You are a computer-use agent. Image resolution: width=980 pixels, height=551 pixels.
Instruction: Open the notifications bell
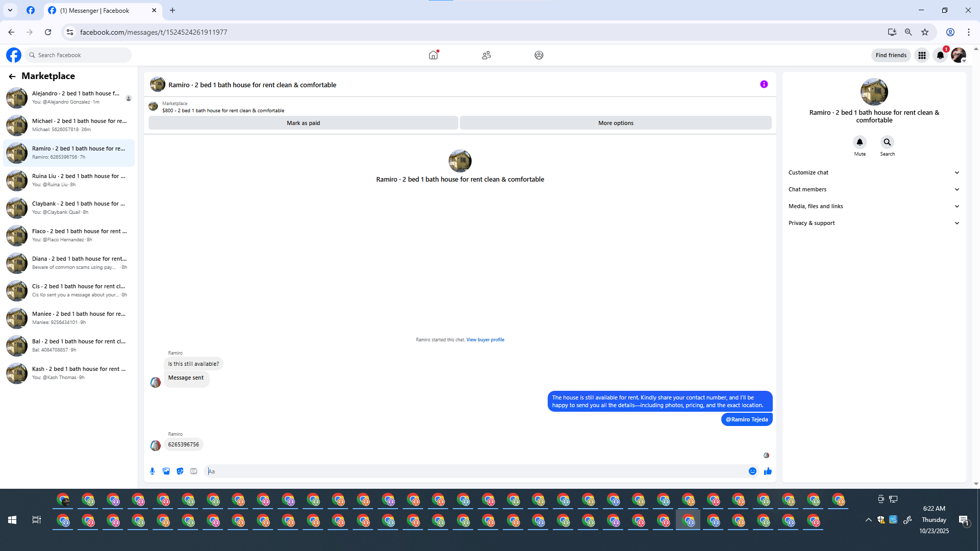pos(940,55)
